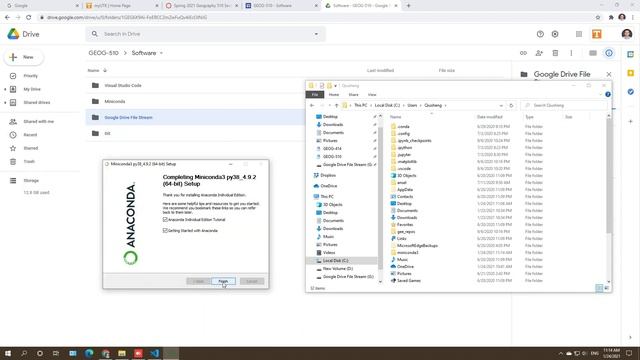The width and height of the screenshot is (640, 360).
Task: Open the Home ribbon tab in File Explorer
Action: point(334,95)
